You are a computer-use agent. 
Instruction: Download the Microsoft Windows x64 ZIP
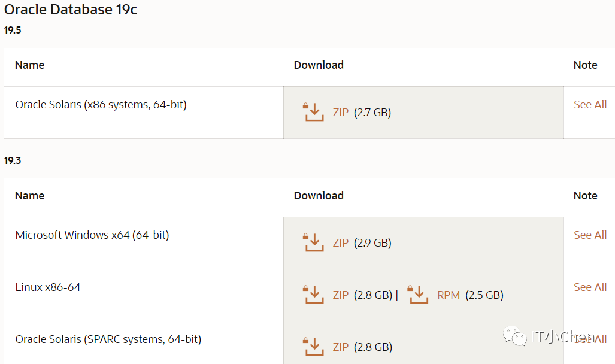pos(341,243)
